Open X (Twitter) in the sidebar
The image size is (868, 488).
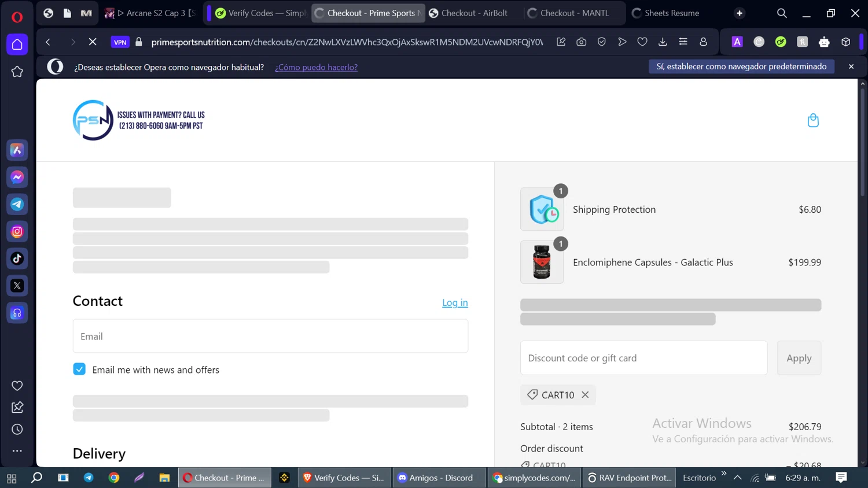pos(17,286)
